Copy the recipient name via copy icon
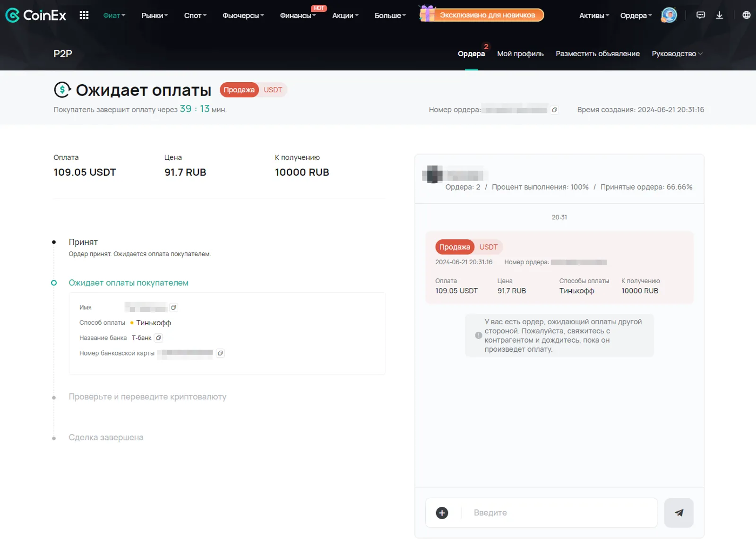 [x=174, y=307]
